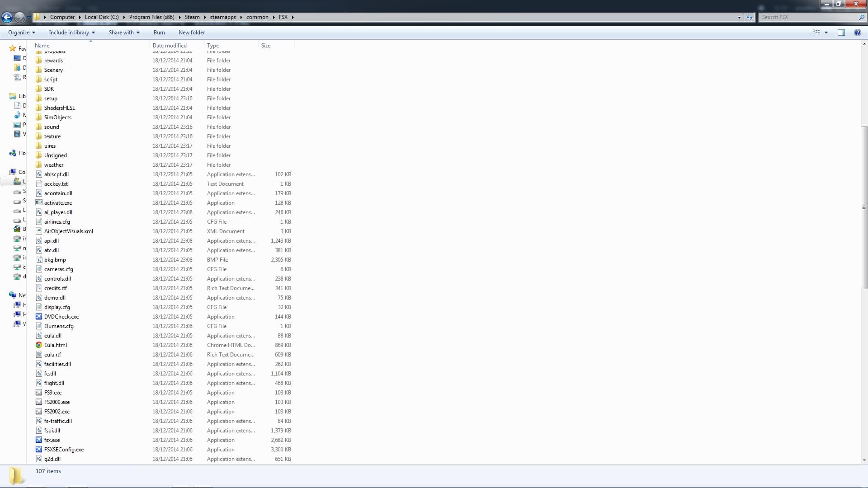Sort by the Date modified column
This screenshot has height=488, width=868.
point(170,46)
